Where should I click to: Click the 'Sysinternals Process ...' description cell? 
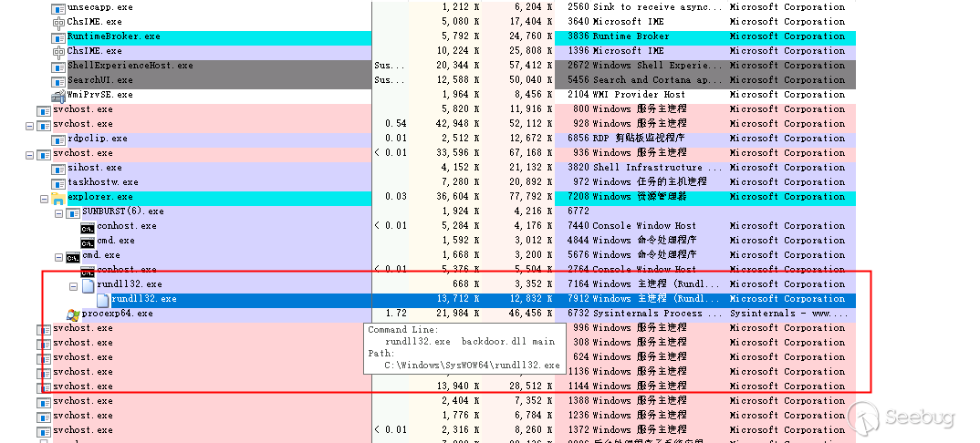[x=657, y=314]
